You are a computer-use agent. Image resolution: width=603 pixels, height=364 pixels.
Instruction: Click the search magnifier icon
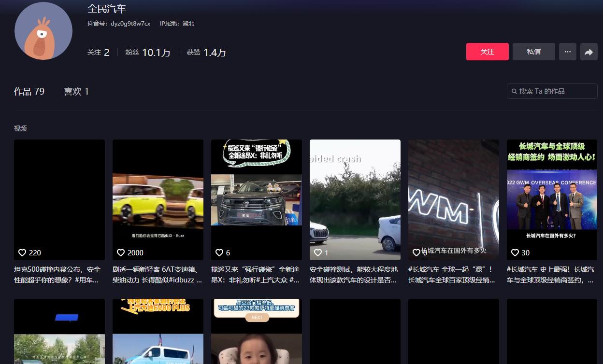point(514,91)
